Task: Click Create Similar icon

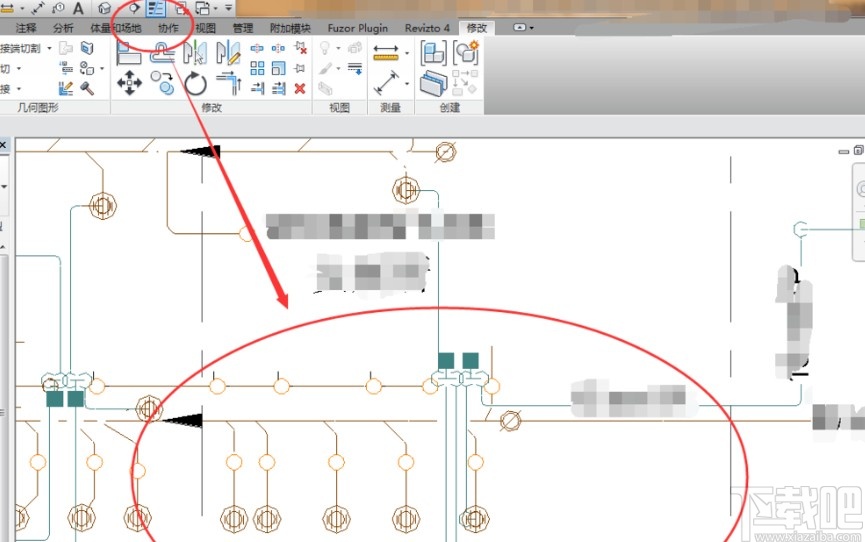Action: click(465, 82)
